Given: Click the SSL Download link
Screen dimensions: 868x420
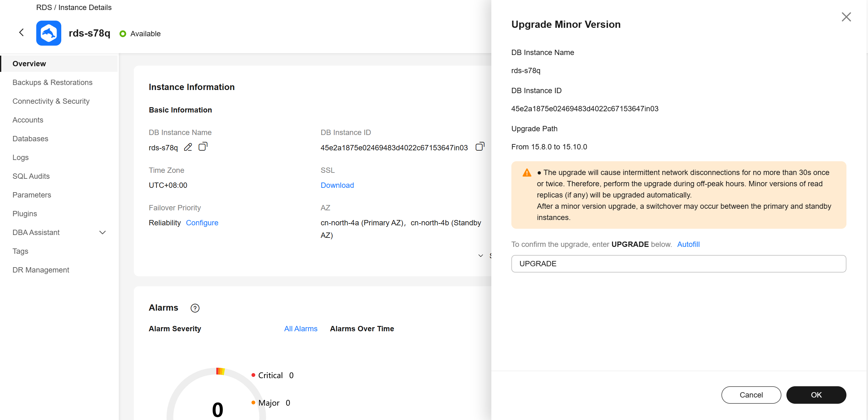Looking at the screenshot, I should (337, 185).
